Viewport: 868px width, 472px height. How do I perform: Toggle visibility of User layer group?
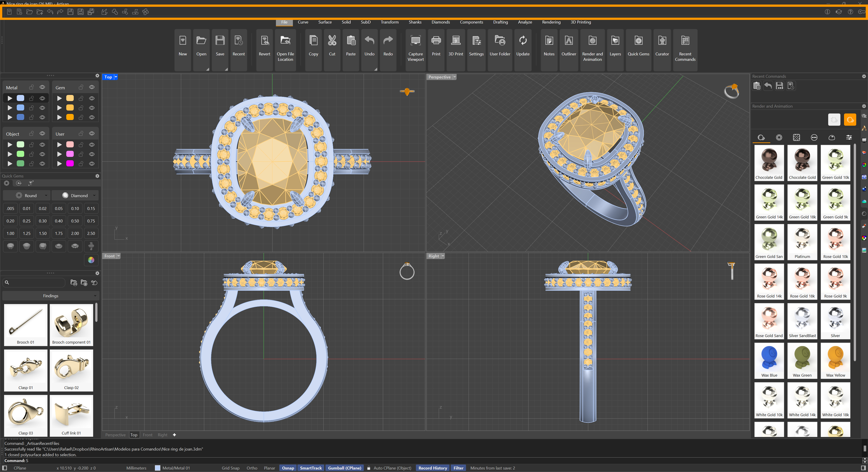pos(92,134)
